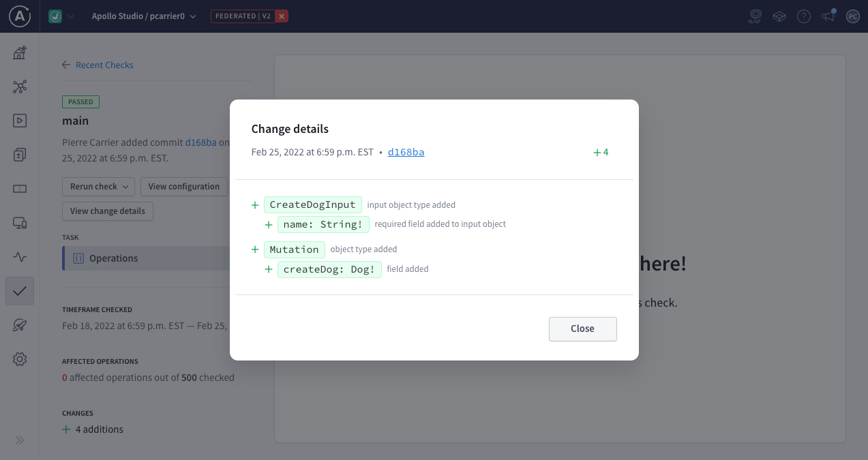Remove the FEDERATED V2 tag filter
Viewport: 868px width, 460px height.
pyautogui.click(x=281, y=15)
